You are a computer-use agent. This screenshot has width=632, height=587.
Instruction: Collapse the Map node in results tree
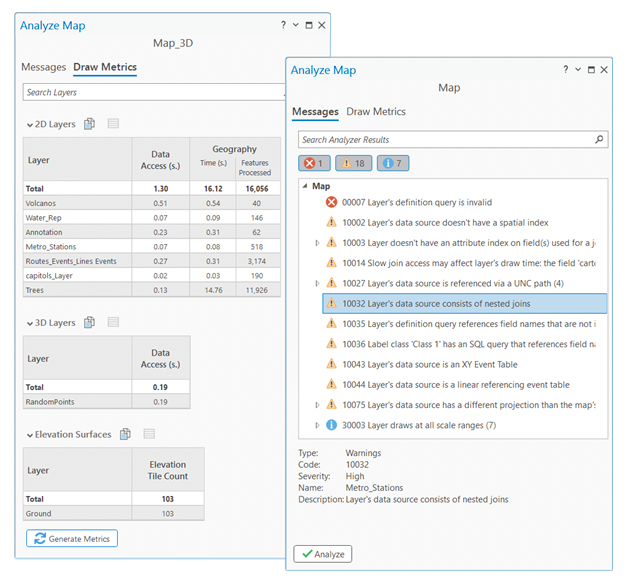click(305, 186)
